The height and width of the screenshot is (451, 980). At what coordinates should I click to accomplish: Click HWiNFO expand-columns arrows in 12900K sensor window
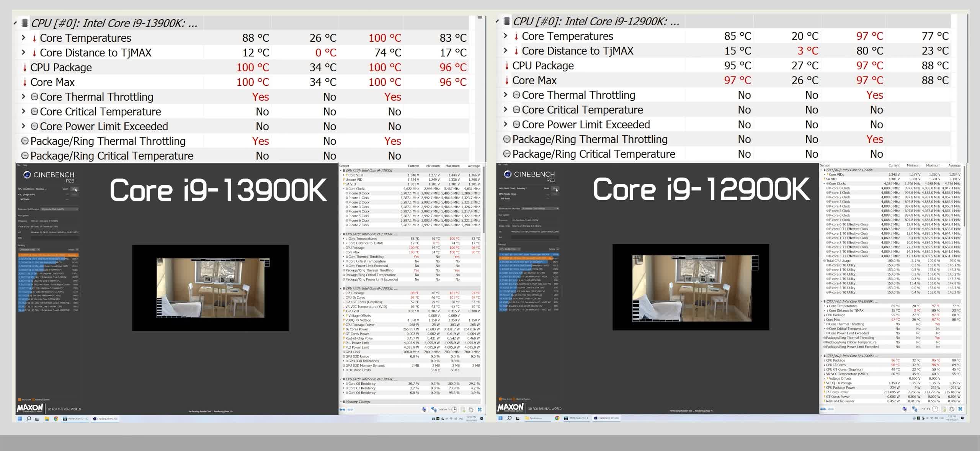point(823,409)
